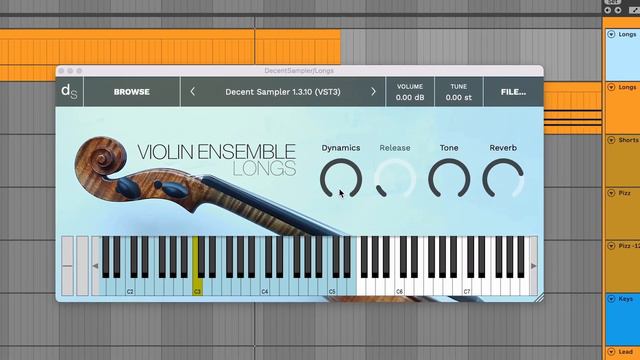The height and width of the screenshot is (360, 640).
Task: Jump to next locator in DAW
Action: click(x=618, y=10)
